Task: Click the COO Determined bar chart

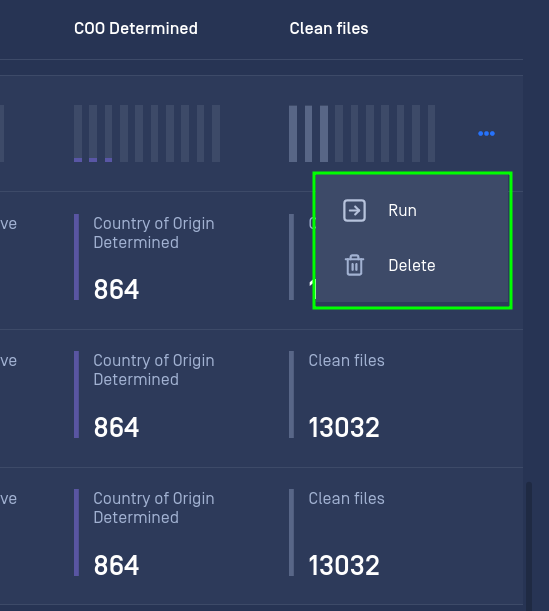Action: (x=147, y=133)
